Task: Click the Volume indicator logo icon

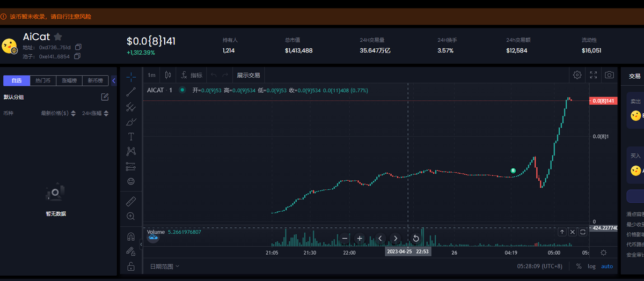Action: coord(153,237)
